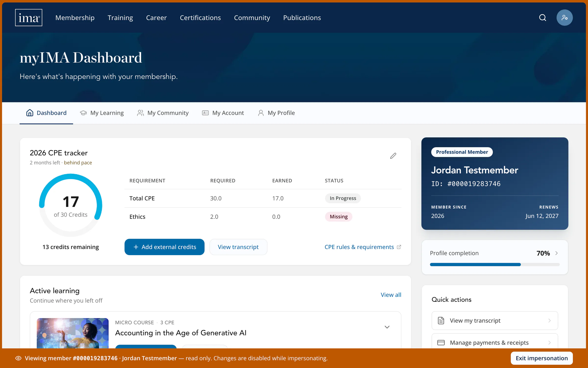Click the plus icon in Add external credits
The height and width of the screenshot is (368, 588).
136,247
